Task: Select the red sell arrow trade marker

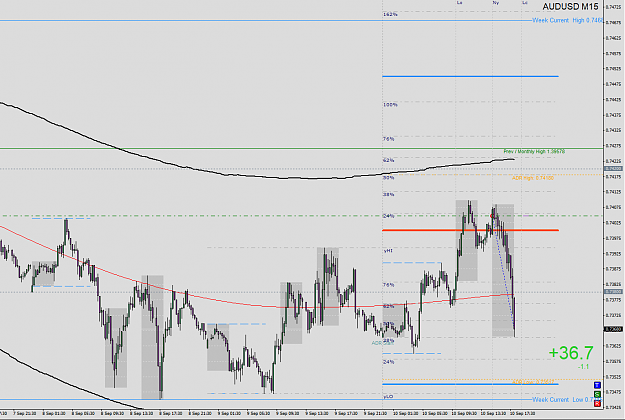Action: click(492, 216)
